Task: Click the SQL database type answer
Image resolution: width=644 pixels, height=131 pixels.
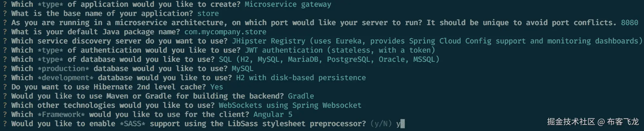Action: click(x=329, y=60)
